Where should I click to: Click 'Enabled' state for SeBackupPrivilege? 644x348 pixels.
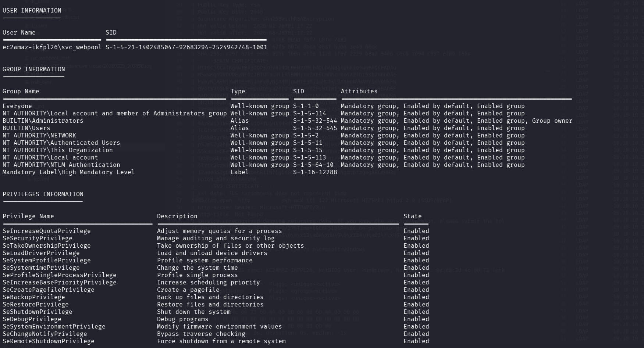click(x=416, y=297)
